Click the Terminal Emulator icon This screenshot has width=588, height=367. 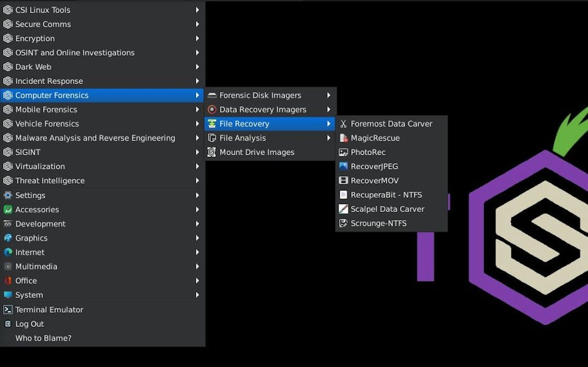[8, 310]
